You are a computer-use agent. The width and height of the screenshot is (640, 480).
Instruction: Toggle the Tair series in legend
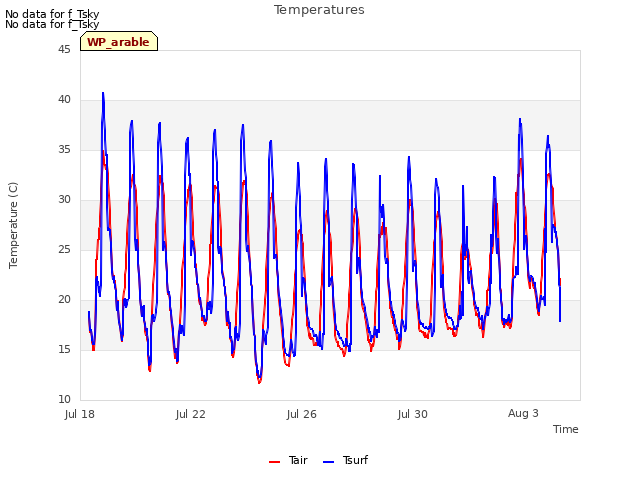coord(288,460)
